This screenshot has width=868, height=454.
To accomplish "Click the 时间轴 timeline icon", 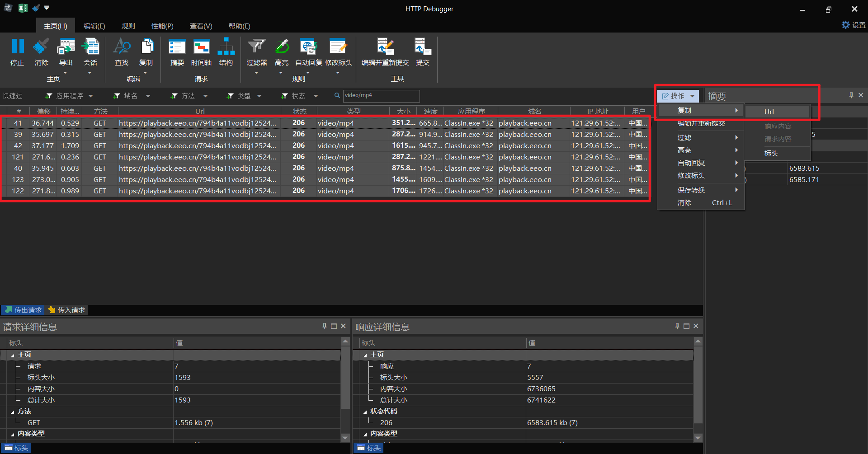I will 201,47.
